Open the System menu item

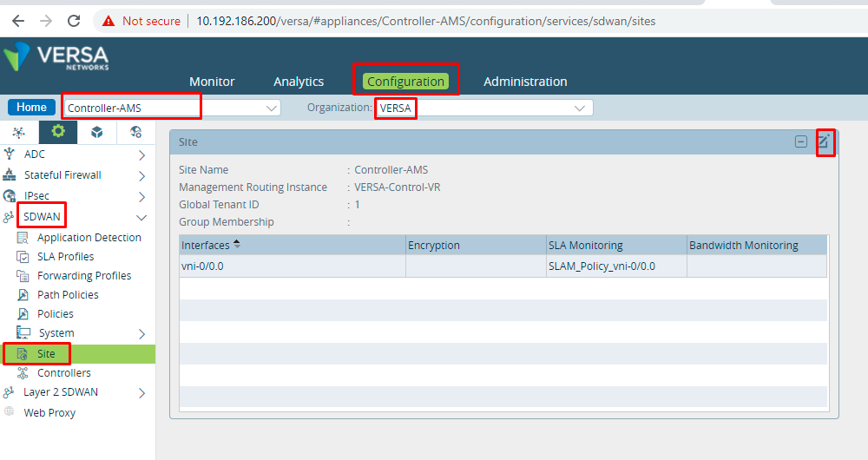[56, 332]
